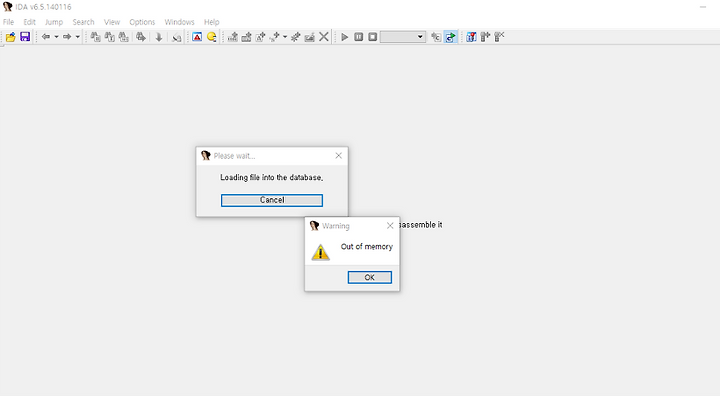Click the second binoculars search icon
The image size is (720, 396).
[110, 37]
